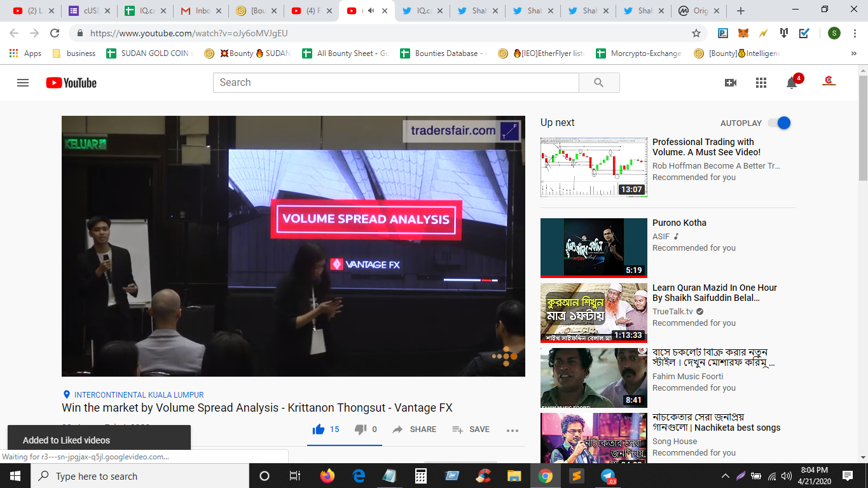868x488 pixels.
Task: Open more actions ellipsis below the video
Action: tap(513, 430)
